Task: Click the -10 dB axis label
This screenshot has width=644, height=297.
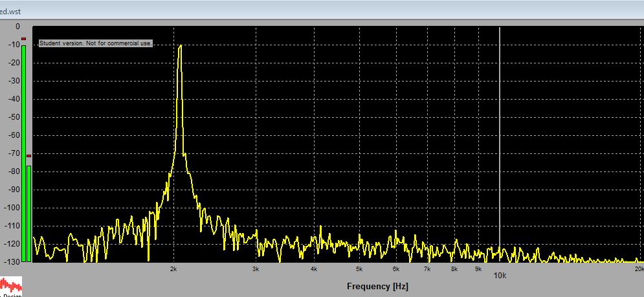Action: (14, 45)
